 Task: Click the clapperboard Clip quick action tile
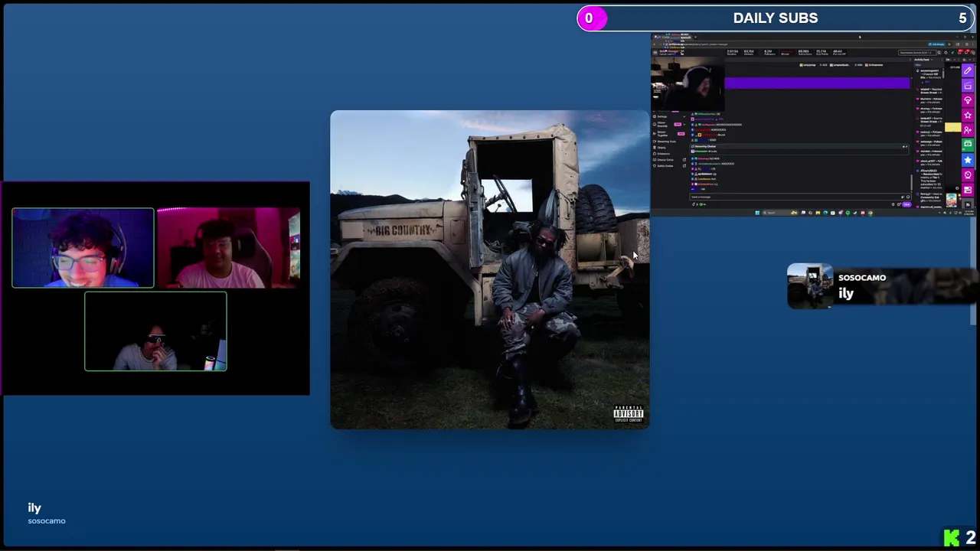968,86
